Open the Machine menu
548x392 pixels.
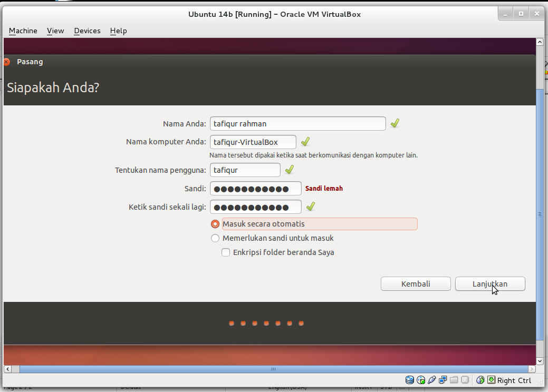coord(23,31)
